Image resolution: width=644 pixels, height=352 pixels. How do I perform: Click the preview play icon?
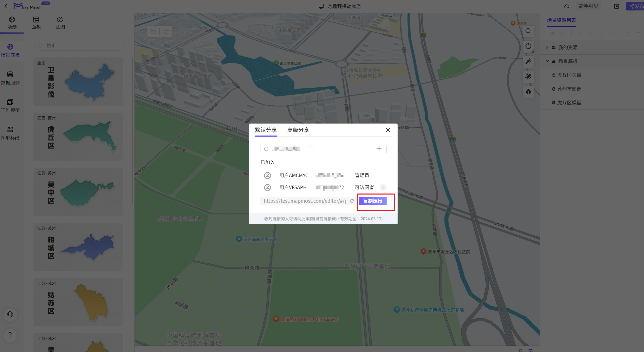coord(616,6)
